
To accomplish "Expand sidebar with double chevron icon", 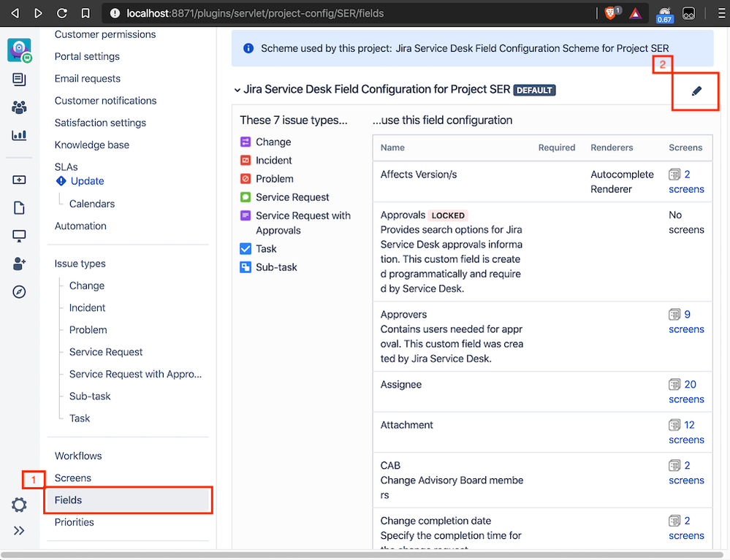I will click(19, 531).
